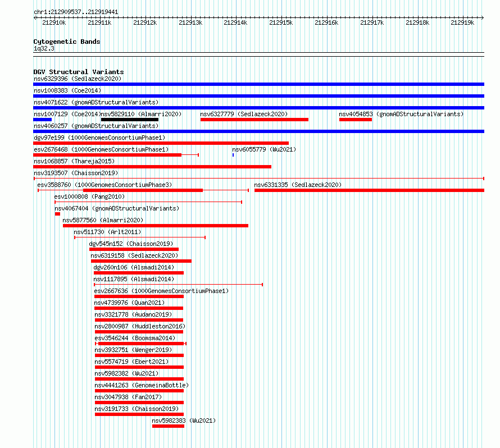Viewport: 500px width, 448px height.
Task: Select the small nsv4067404 red bar
Action: (x=57, y=214)
